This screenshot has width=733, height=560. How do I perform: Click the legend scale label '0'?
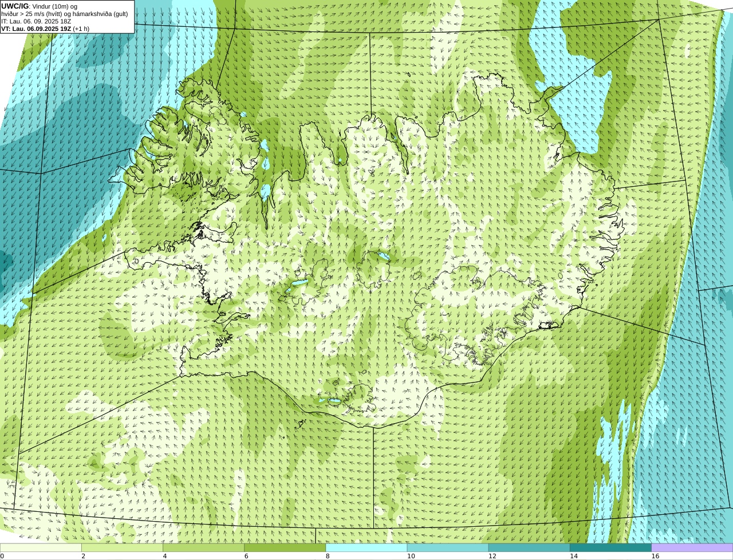click(2, 556)
